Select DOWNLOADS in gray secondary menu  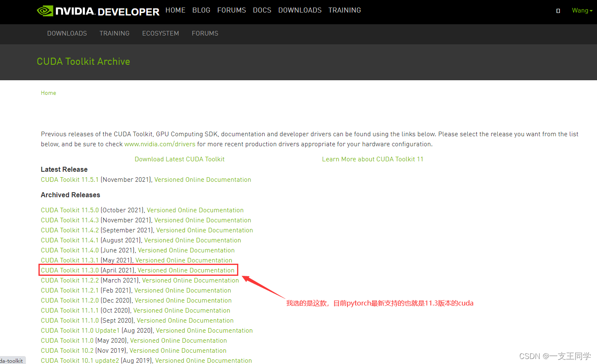(x=67, y=33)
